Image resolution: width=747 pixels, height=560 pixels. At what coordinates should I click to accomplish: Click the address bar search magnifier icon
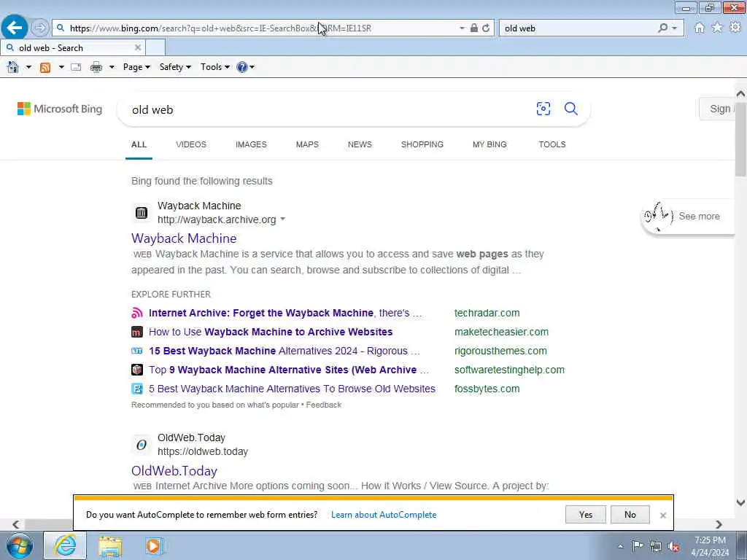point(61,28)
